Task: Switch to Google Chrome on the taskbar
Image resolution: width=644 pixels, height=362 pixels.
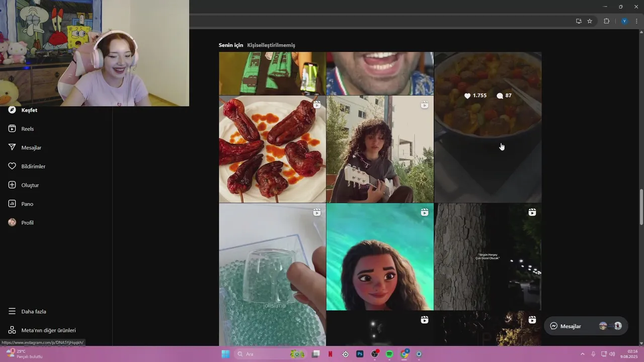Action: [x=405, y=354]
